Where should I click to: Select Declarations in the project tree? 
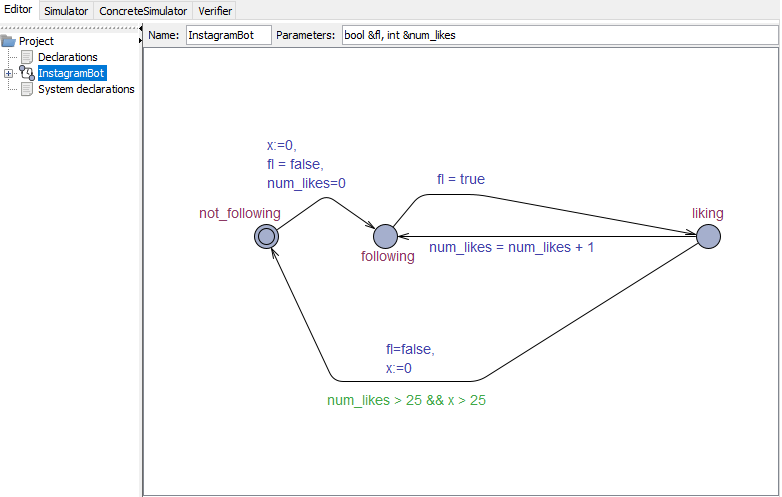(67, 57)
